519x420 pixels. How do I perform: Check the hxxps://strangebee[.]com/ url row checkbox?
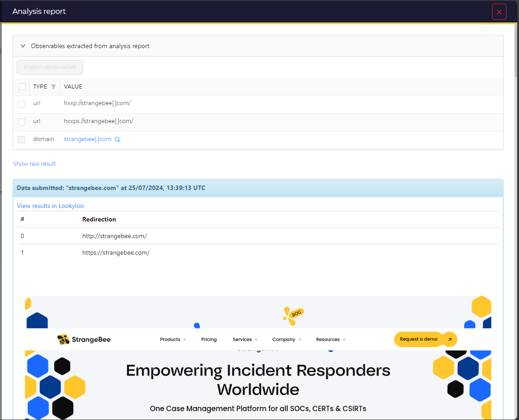[x=22, y=122]
